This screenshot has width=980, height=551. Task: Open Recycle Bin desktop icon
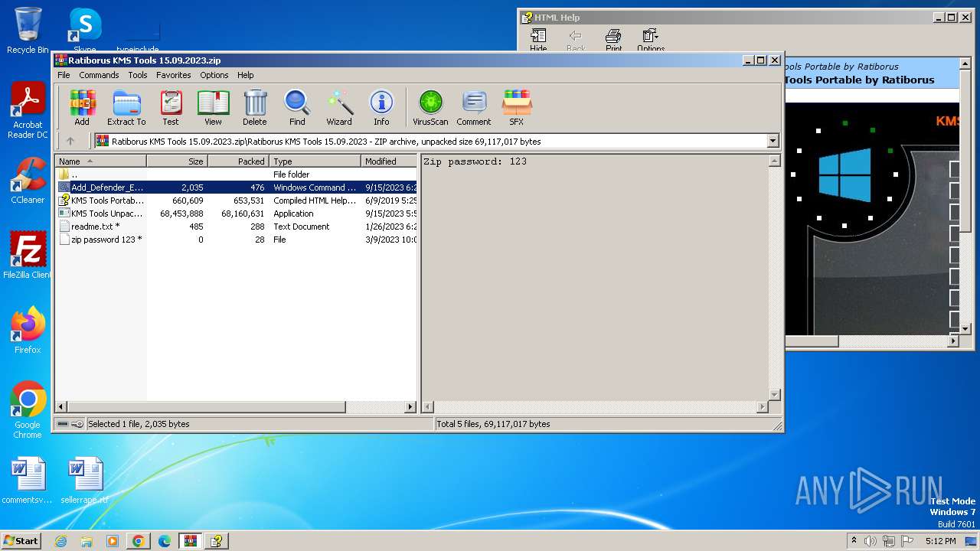click(x=28, y=31)
